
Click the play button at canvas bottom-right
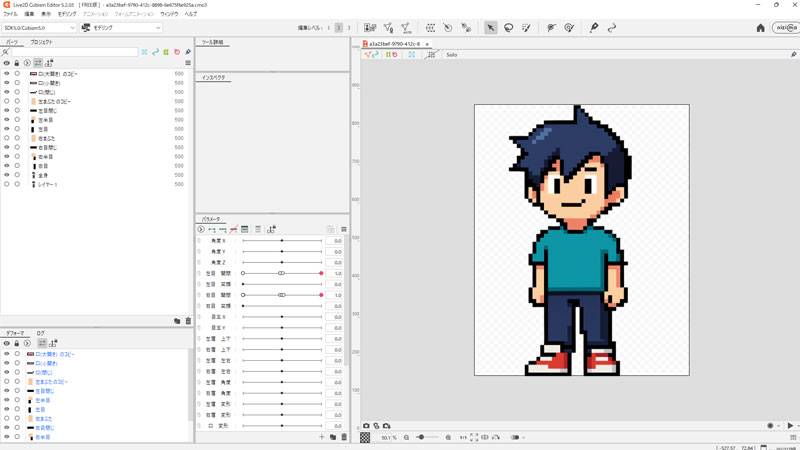tap(790, 426)
